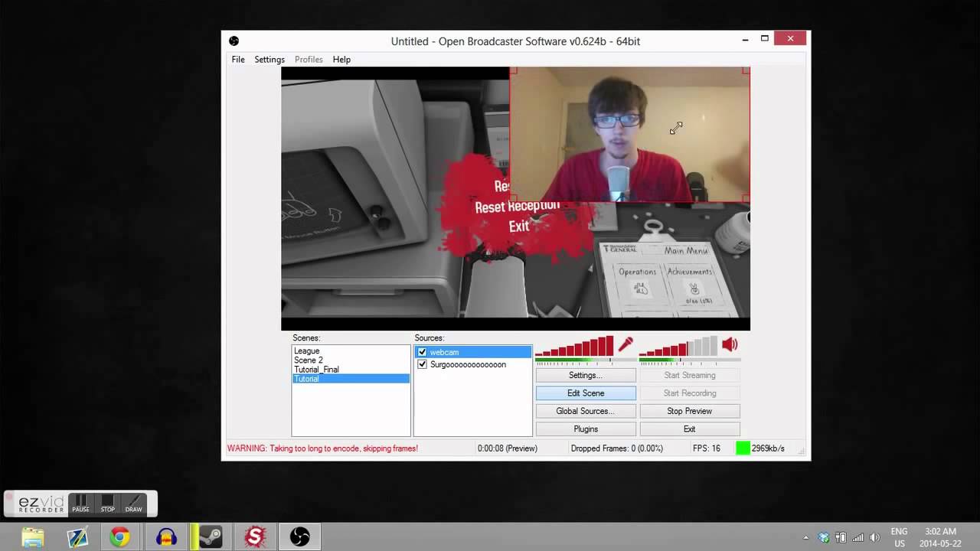Viewport: 980px width, 551px height.
Task: Select the Tutorial_Final scene
Action: (351, 369)
